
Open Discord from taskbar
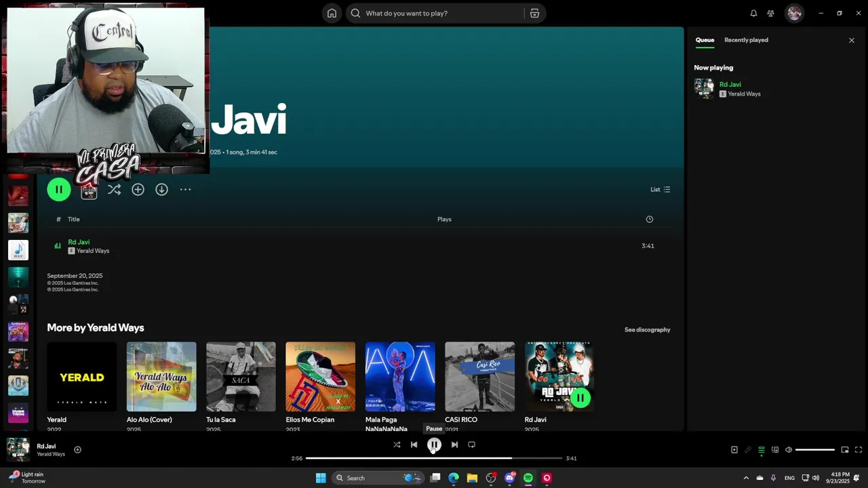pyautogui.click(x=509, y=478)
